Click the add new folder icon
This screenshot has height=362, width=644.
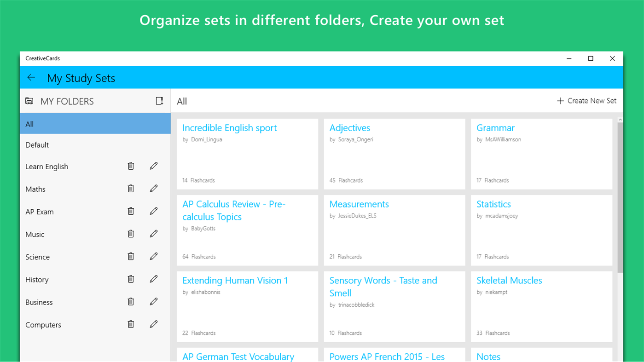coord(159,101)
